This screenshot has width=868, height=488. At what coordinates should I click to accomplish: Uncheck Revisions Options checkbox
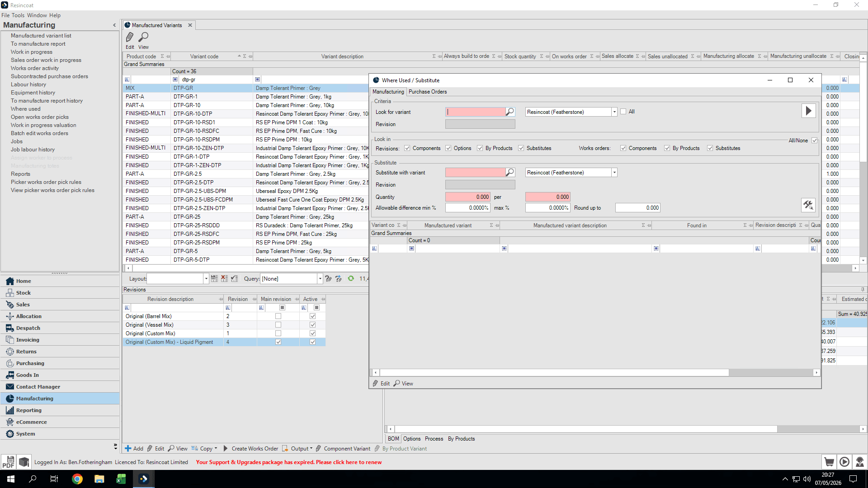click(448, 148)
